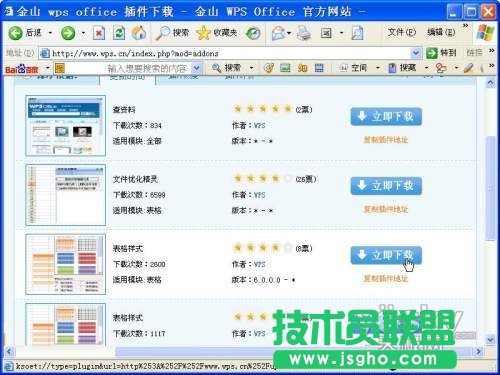Open the Baidu search box dropdown

197,68
